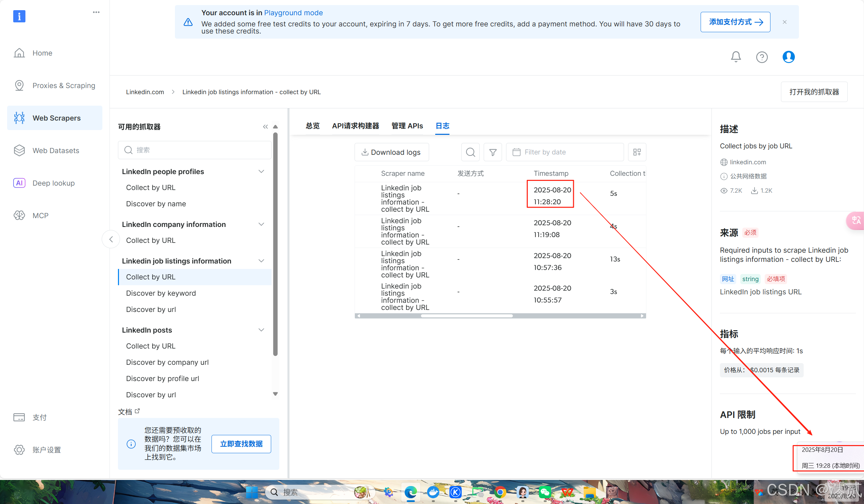Viewport: 864px width, 504px height.
Task: Click the logs search magnifier icon
Action: pyautogui.click(x=470, y=152)
